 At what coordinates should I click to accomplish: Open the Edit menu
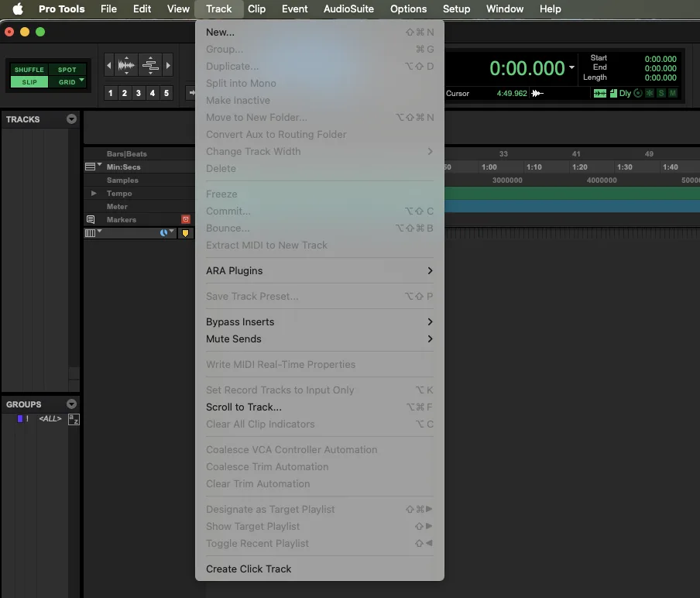(x=142, y=9)
